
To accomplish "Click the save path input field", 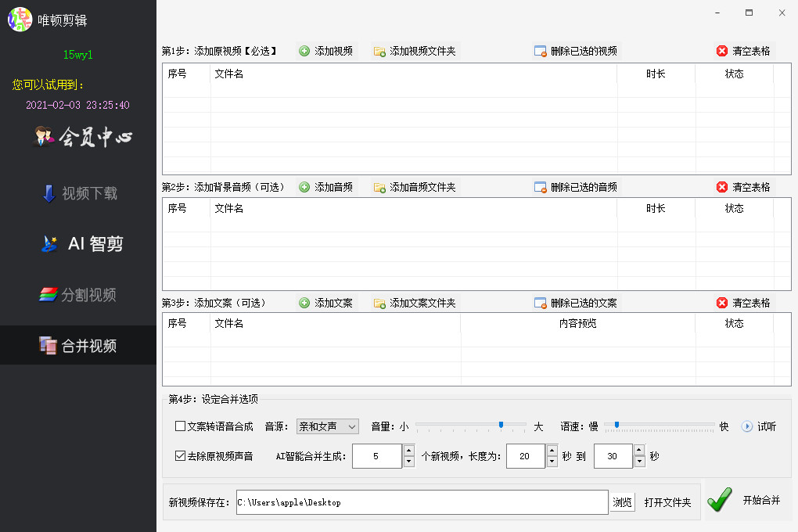I will point(422,502).
